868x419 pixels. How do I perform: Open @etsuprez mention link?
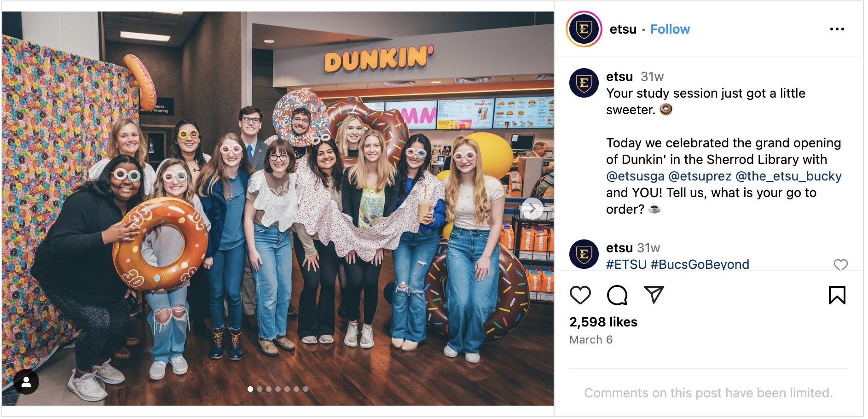coord(700,176)
